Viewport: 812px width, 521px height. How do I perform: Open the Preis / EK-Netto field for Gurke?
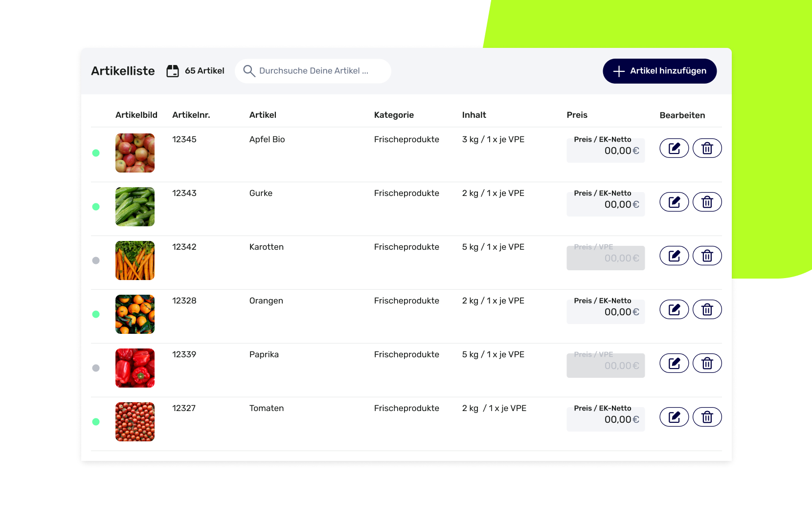[x=606, y=204]
